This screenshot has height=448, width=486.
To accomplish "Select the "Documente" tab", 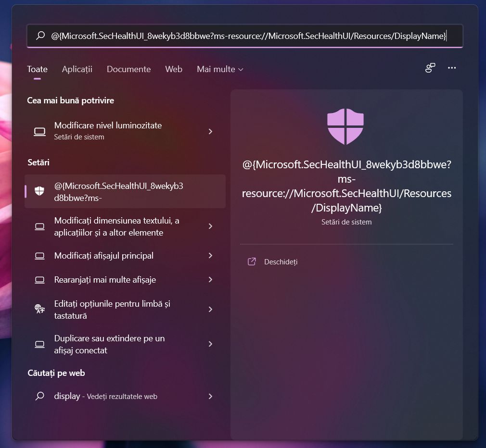I will (x=128, y=69).
